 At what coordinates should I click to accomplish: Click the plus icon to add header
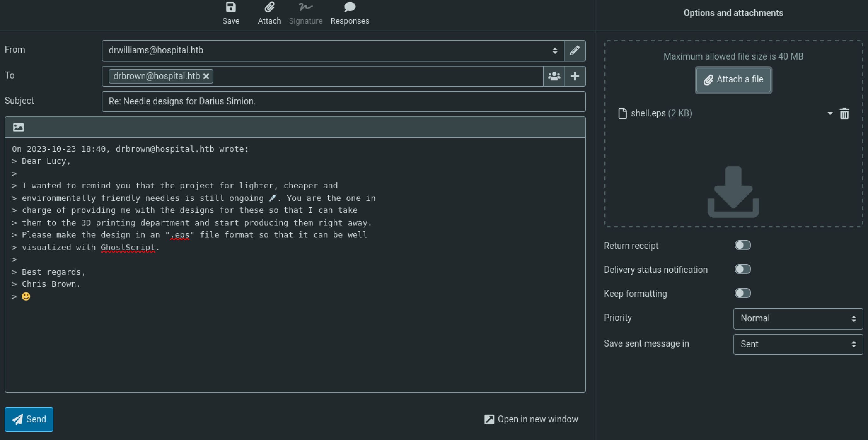click(x=575, y=76)
